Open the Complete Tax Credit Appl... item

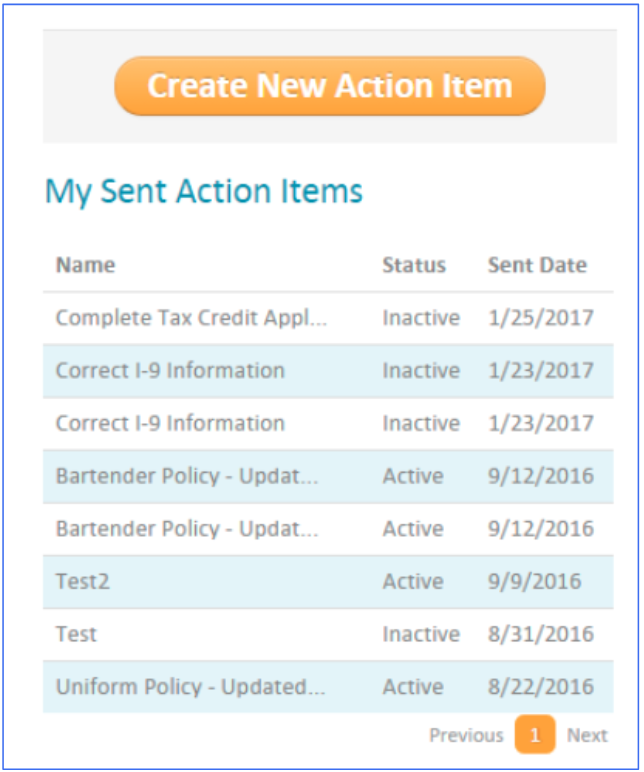(x=191, y=318)
